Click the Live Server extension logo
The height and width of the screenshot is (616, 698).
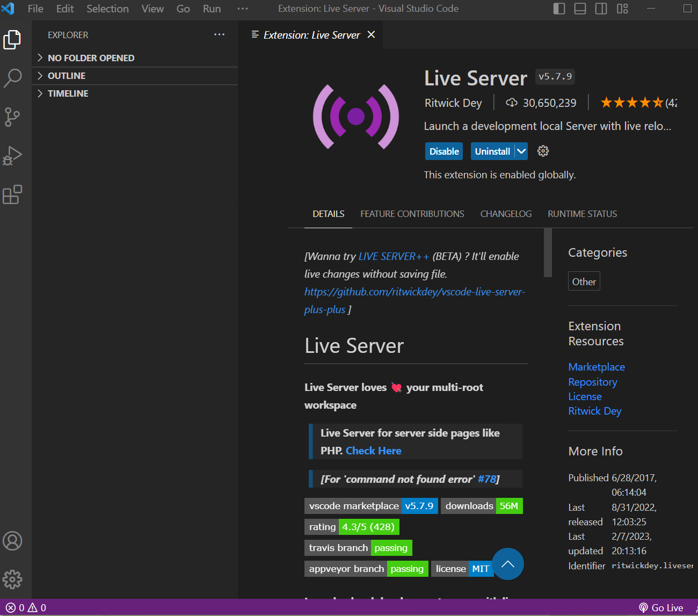356,116
